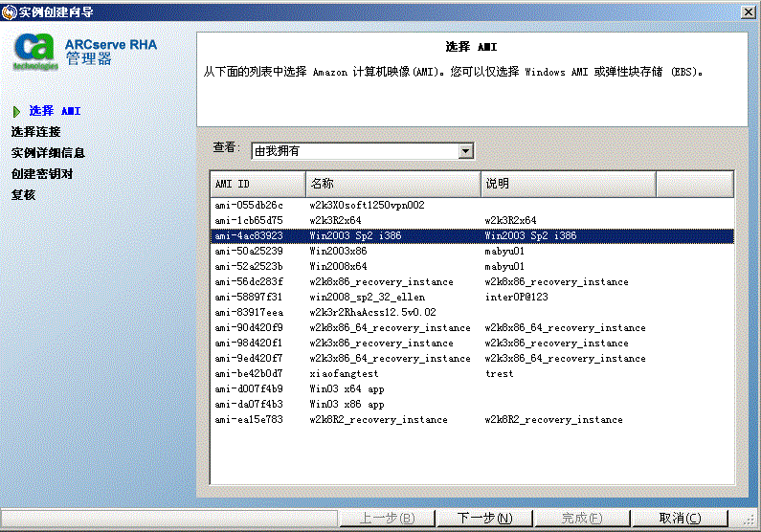Select the 实例详细信息 wizard step
This screenshot has width=761, height=532.
(x=48, y=153)
